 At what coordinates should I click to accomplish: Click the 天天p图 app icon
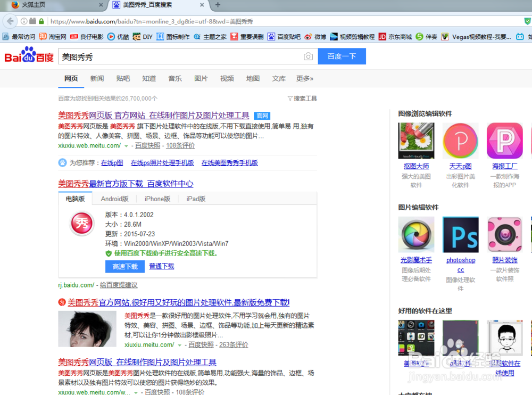coord(460,141)
